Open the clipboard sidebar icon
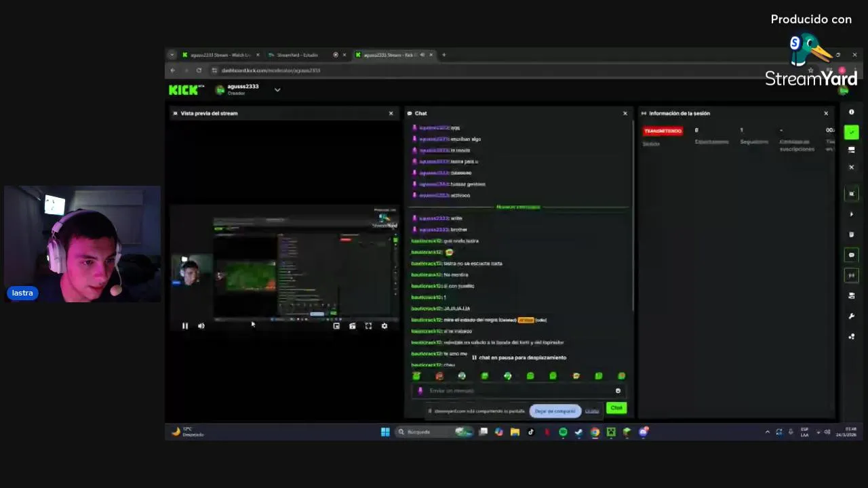The image size is (868, 488). tap(852, 235)
